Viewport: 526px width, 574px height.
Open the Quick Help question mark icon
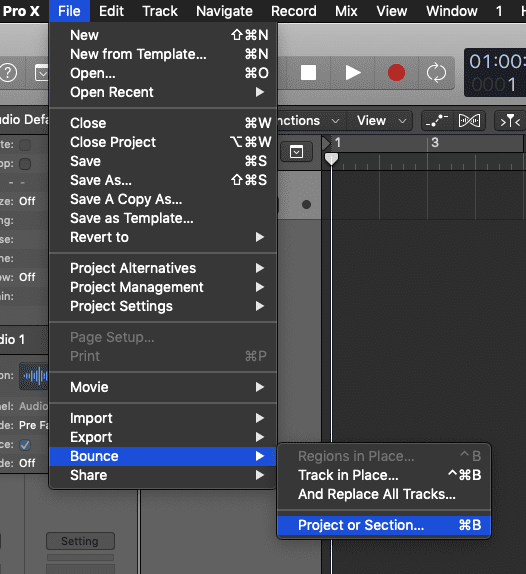pos(8,73)
